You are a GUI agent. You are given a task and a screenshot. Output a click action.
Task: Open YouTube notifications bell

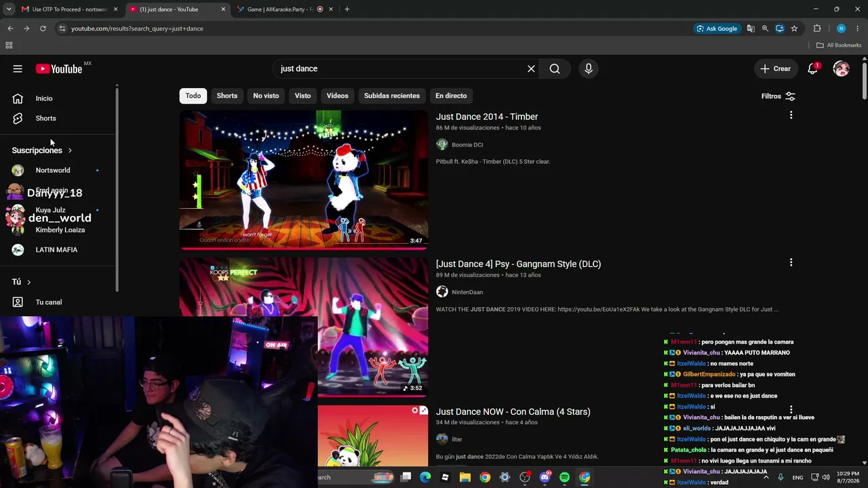coord(812,68)
